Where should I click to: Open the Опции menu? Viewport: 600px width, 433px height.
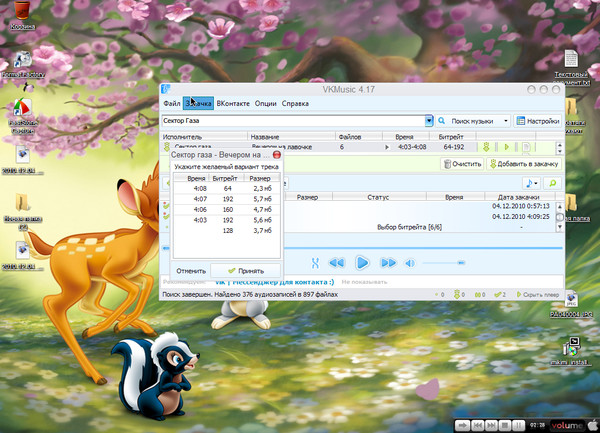coord(266,104)
